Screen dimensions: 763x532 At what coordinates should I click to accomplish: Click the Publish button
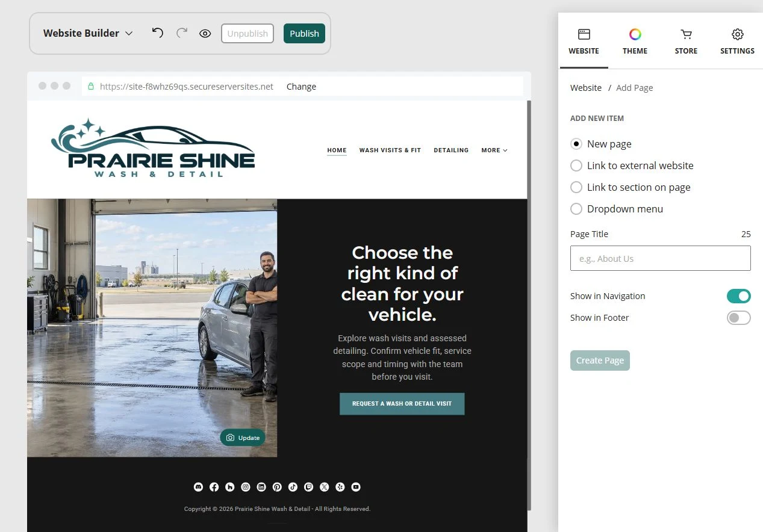pyautogui.click(x=304, y=34)
